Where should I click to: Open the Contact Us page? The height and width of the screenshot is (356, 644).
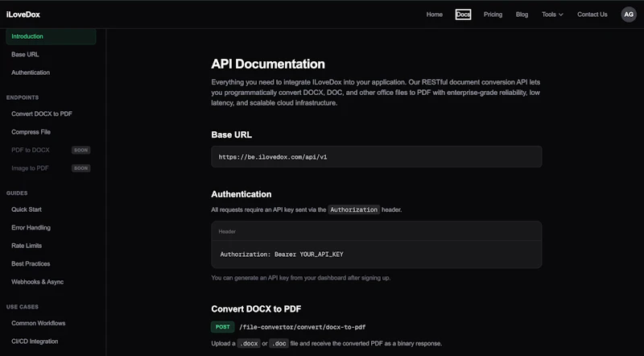[x=592, y=14]
